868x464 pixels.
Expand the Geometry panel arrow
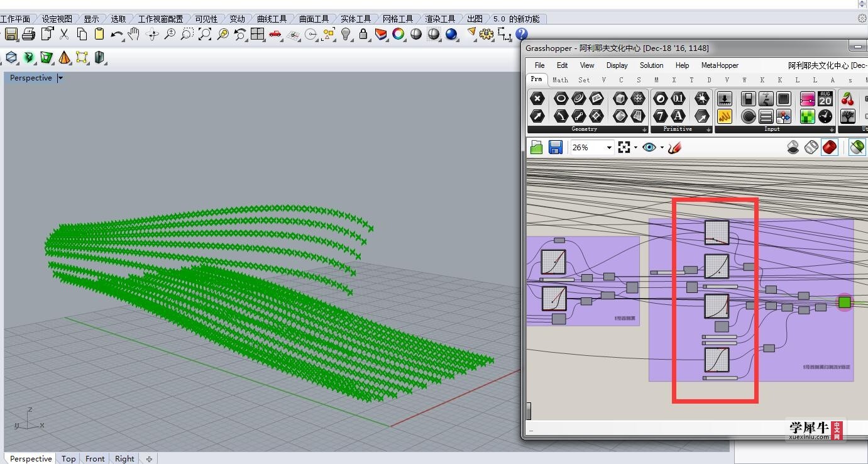pos(644,130)
